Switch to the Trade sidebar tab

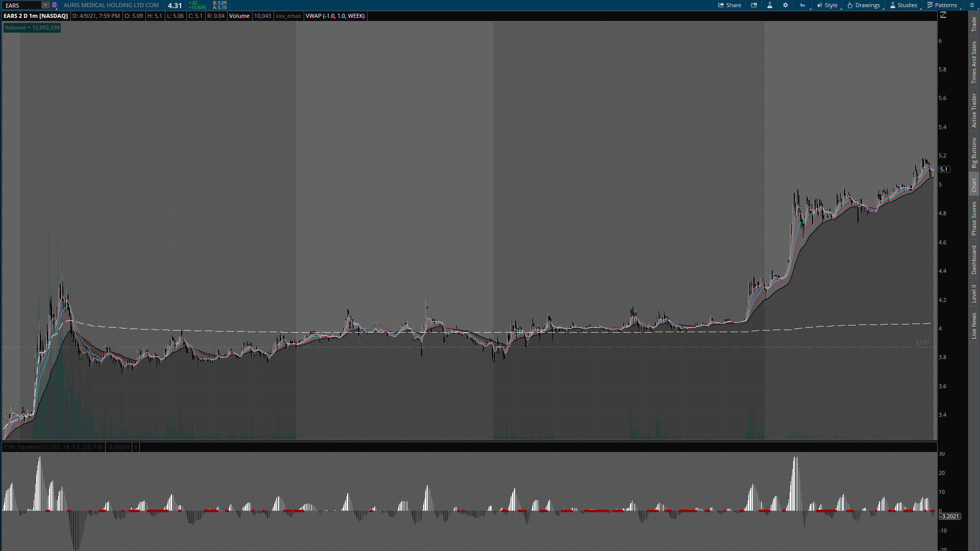974,24
